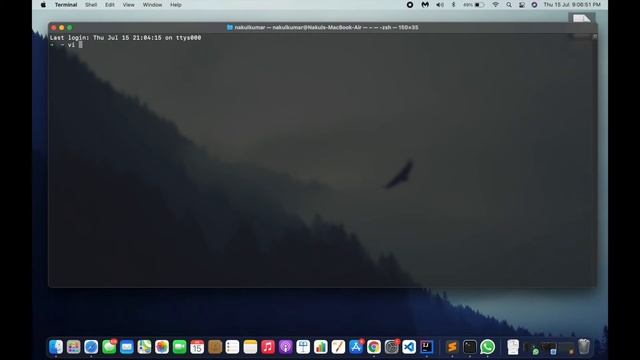
Task: Open Numbers app in the dock
Action: pyautogui.click(x=321, y=347)
